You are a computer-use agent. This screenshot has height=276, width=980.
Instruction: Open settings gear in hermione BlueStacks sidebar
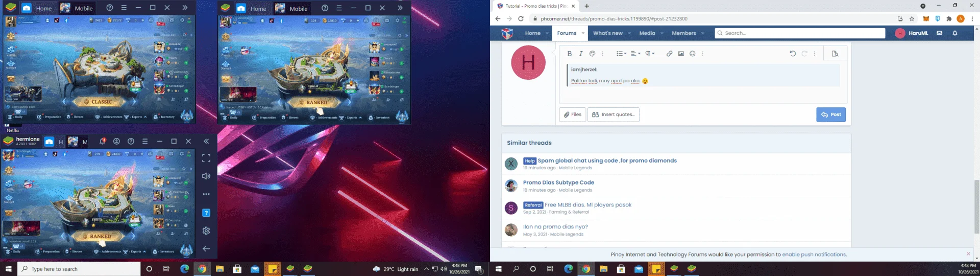click(206, 231)
